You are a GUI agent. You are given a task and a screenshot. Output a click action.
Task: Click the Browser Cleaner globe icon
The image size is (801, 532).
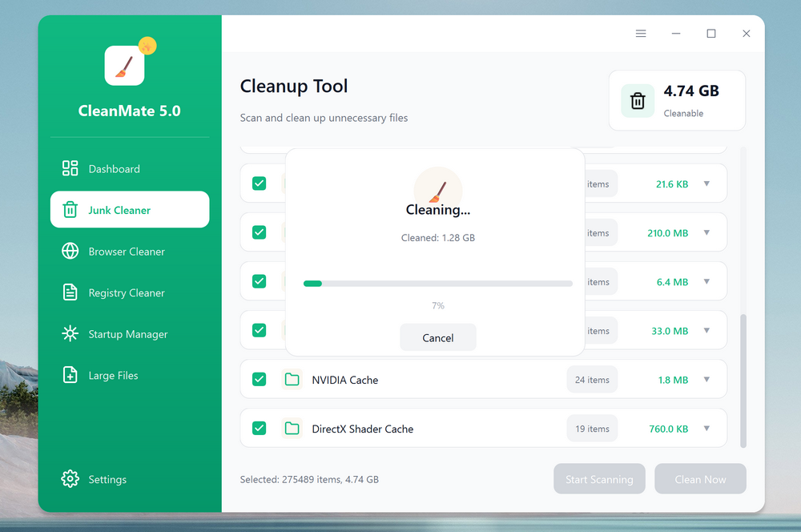click(x=71, y=251)
